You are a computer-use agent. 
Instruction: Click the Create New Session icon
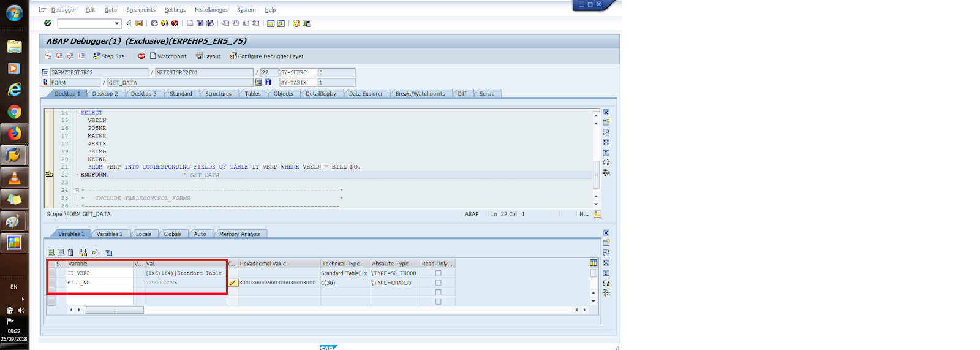(x=271, y=23)
